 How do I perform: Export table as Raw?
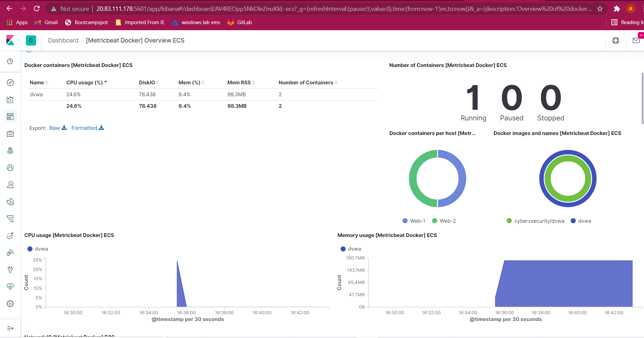(x=58, y=128)
